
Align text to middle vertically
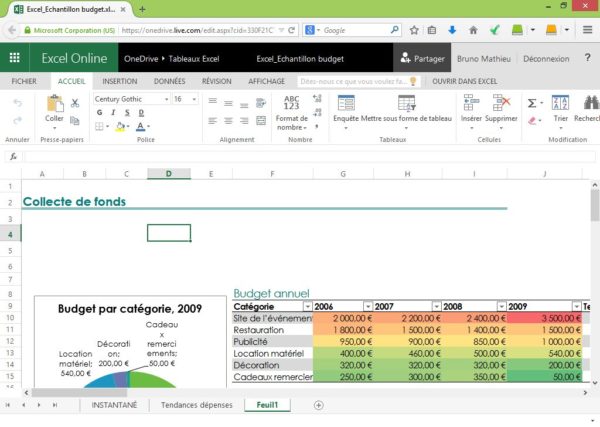(x=228, y=103)
